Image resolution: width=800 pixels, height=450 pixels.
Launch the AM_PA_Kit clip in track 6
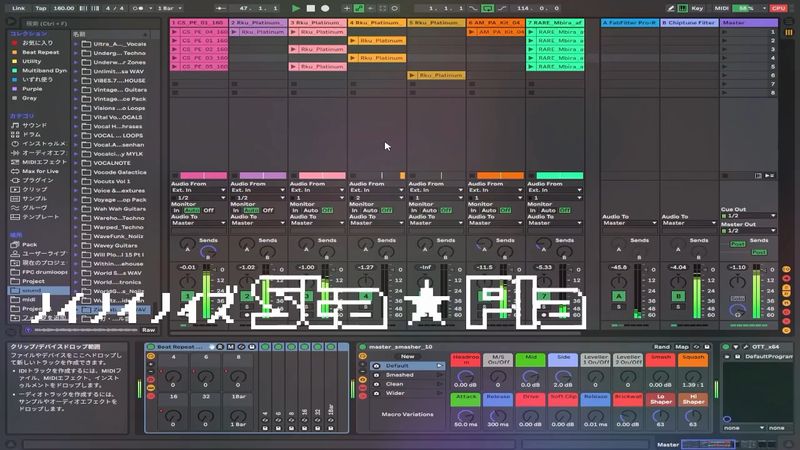click(496, 32)
